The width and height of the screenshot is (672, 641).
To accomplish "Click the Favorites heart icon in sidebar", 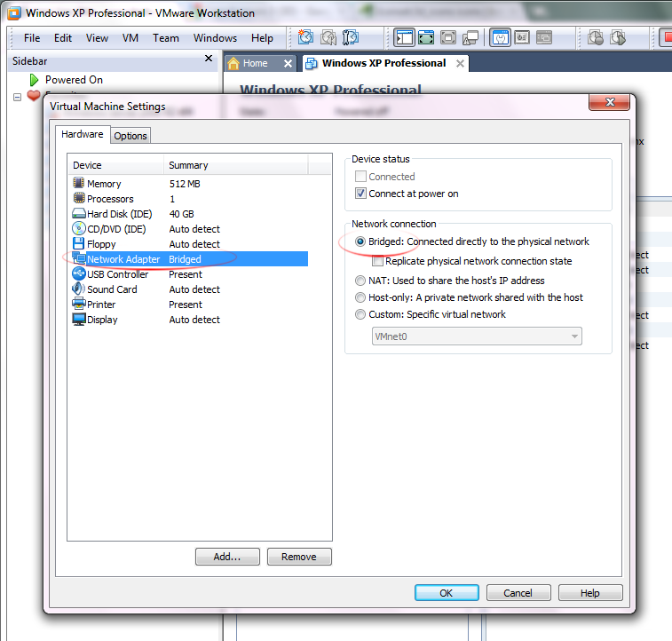I will (x=34, y=95).
